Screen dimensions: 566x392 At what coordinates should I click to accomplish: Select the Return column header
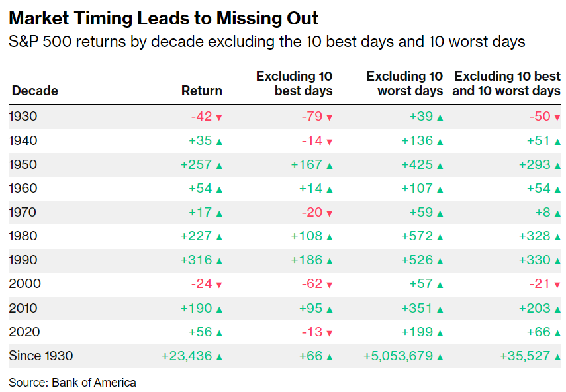coord(202,91)
